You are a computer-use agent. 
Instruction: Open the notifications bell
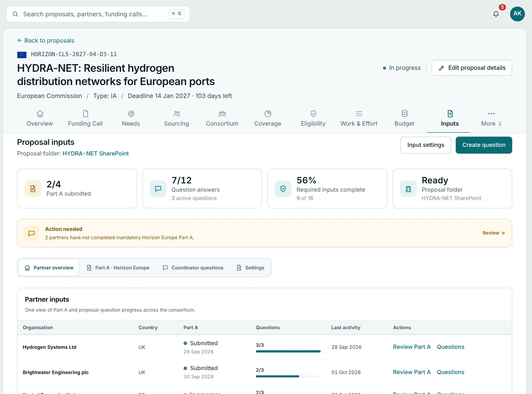tap(496, 14)
